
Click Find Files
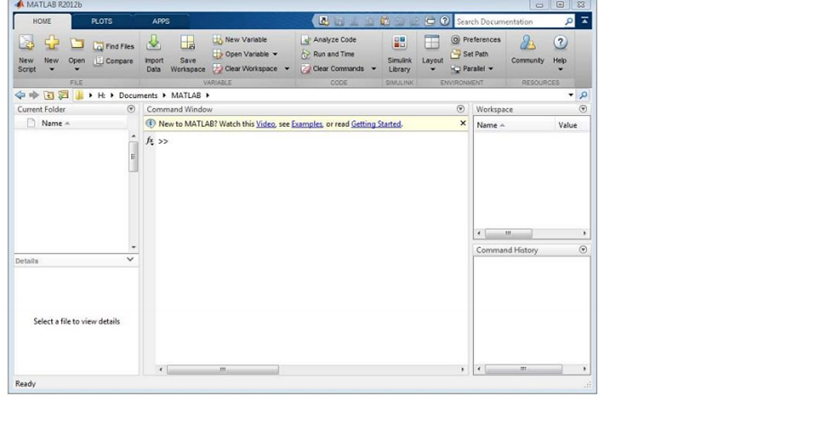[x=113, y=47]
